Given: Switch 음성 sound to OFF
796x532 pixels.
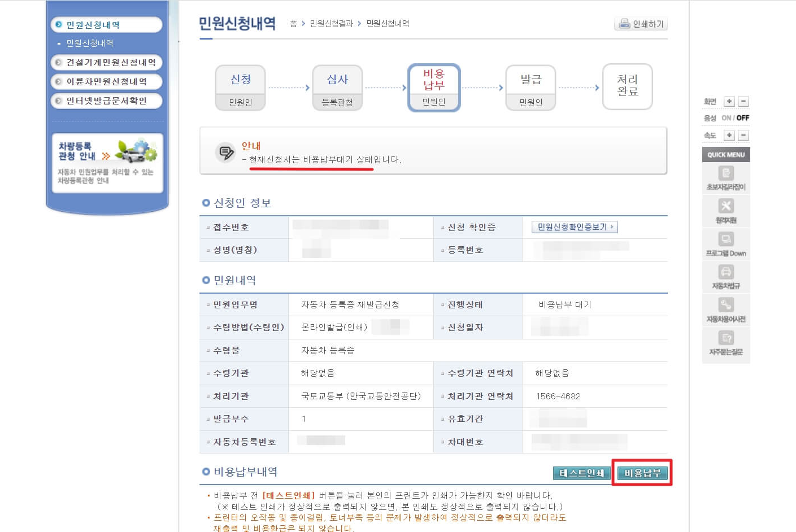Looking at the screenshot, I should pyautogui.click(x=742, y=117).
